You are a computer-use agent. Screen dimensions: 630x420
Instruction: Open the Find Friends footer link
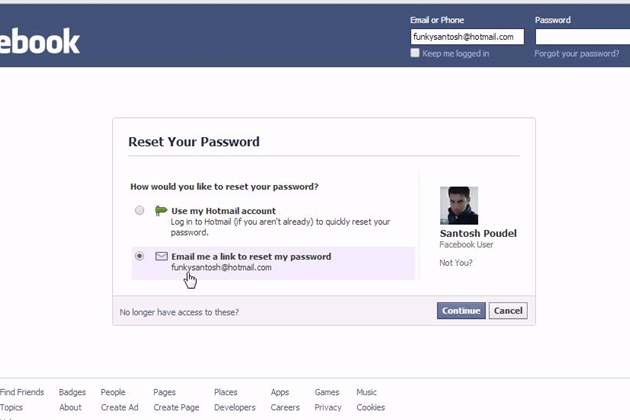point(22,393)
